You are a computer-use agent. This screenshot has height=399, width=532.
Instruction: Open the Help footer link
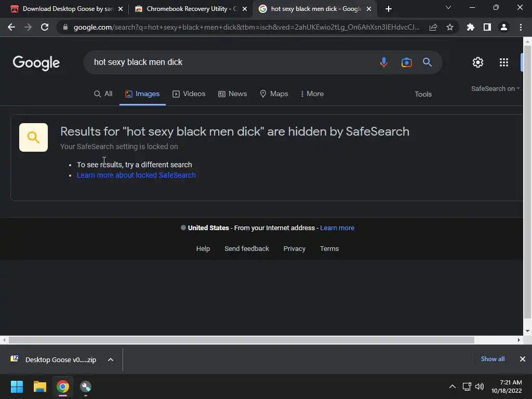[203, 249]
